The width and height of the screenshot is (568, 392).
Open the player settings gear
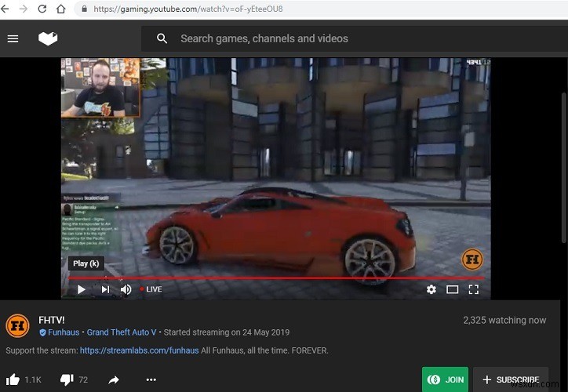click(431, 289)
